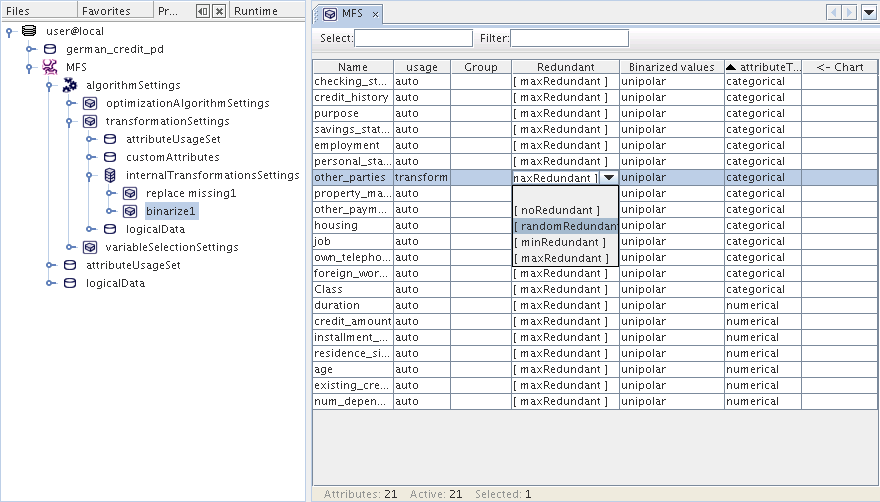880x502 pixels.
Task: Click the '<- Chart' column header
Action: coord(839,67)
